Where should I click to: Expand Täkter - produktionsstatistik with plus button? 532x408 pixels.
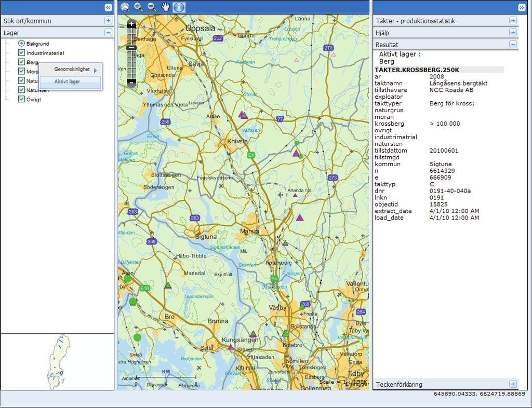(513, 21)
